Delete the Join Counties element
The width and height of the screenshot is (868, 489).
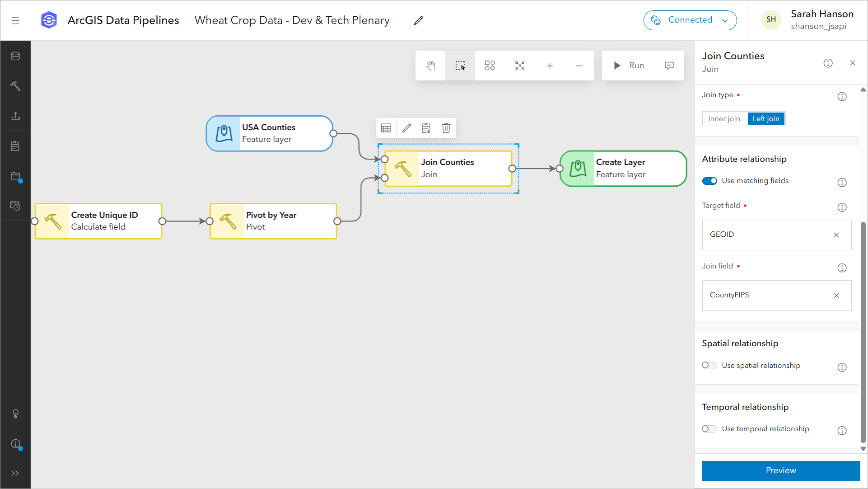(x=446, y=128)
